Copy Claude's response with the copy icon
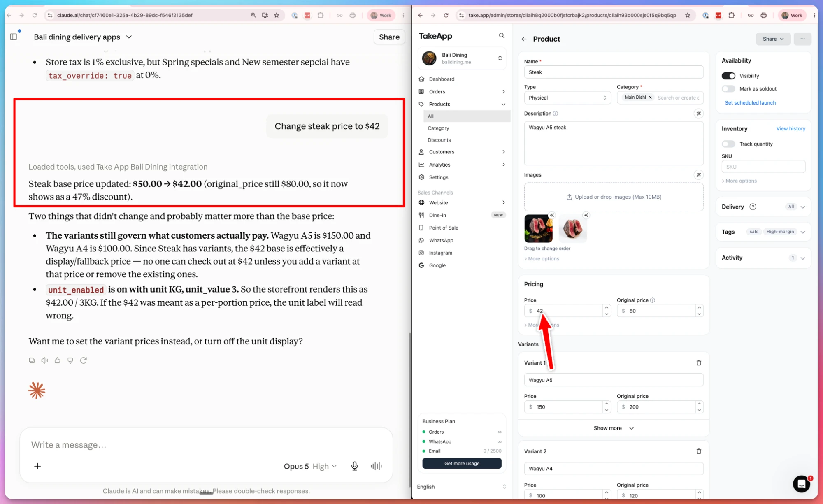Image resolution: width=823 pixels, height=504 pixels. click(x=32, y=360)
